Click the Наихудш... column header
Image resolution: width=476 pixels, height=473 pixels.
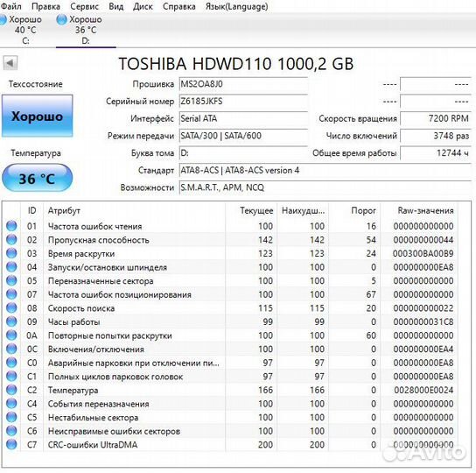point(303,210)
